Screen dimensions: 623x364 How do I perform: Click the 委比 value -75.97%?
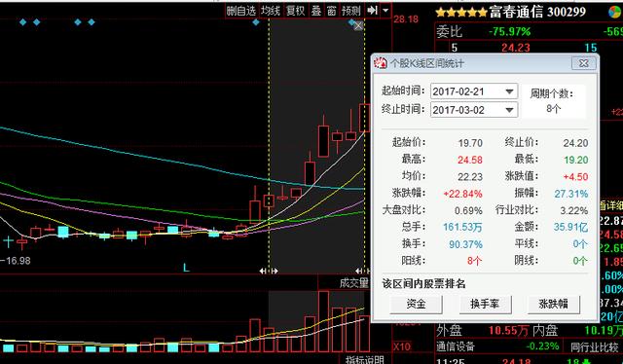click(x=510, y=31)
